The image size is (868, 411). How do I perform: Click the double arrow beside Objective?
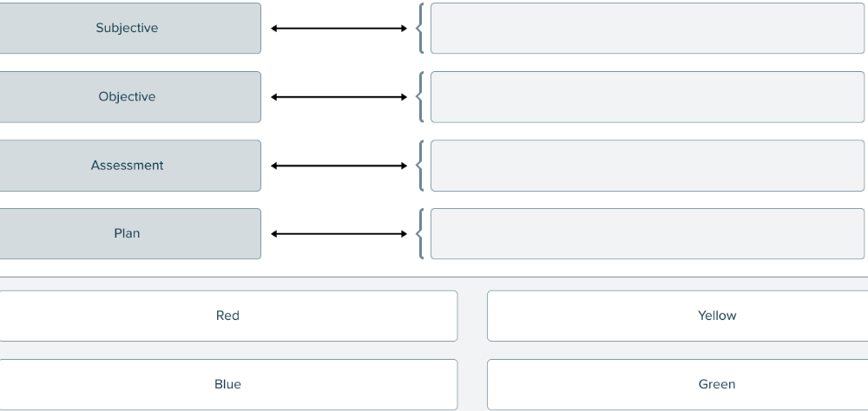point(339,97)
